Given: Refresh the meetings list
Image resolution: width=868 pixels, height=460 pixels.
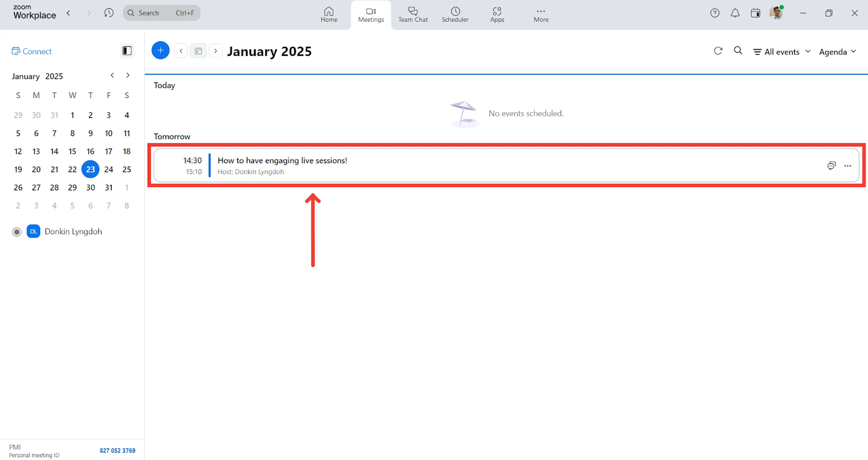Looking at the screenshot, I should click(718, 51).
